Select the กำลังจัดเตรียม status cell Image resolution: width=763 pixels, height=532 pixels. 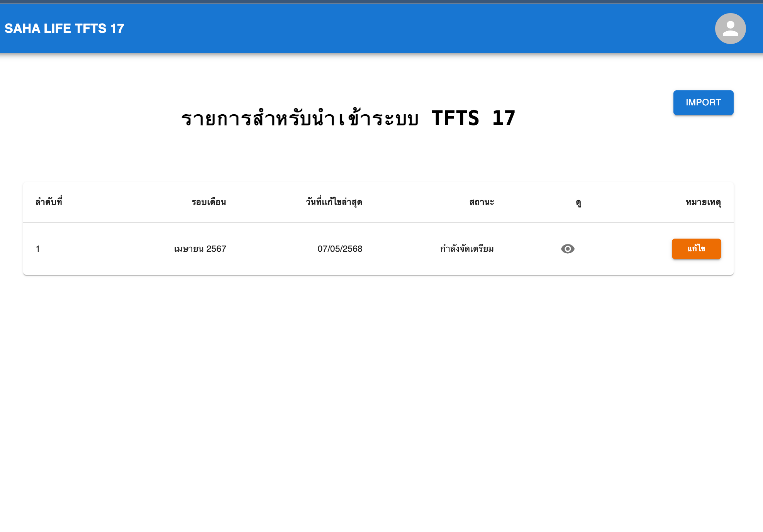[467, 249]
